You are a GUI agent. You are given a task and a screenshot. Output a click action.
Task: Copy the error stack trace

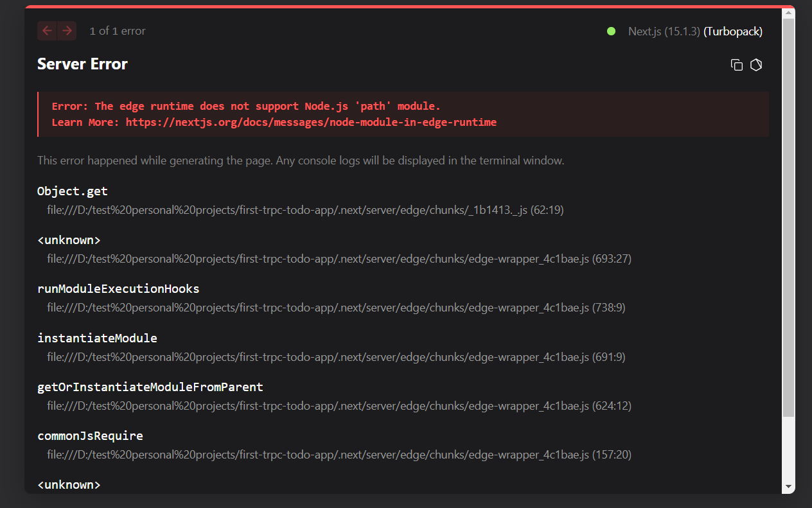coord(737,65)
